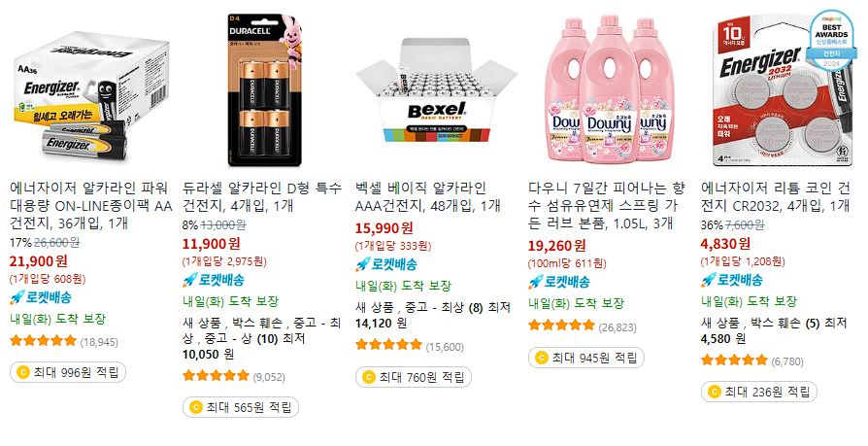View the Downy fabric softener product image
This screenshot has height=446, width=868.
click(x=609, y=88)
